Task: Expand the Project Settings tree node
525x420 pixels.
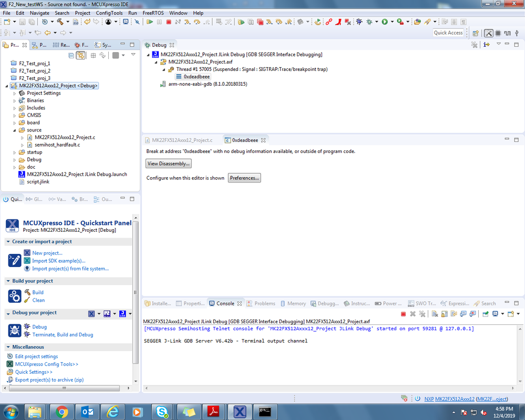Action: tap(14, 94)
